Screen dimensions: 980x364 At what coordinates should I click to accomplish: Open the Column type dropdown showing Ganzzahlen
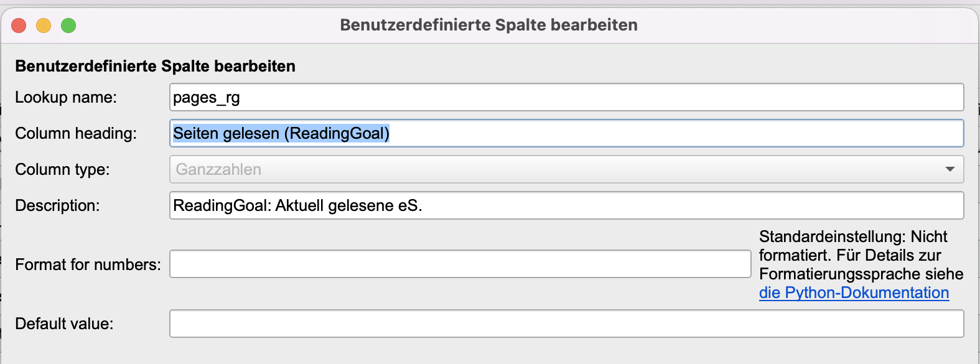566,169
